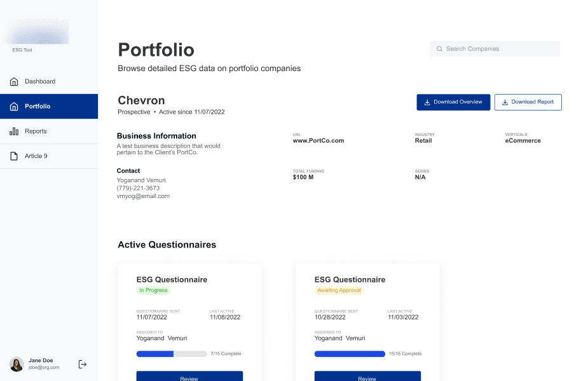Click the N/A series value
Image resolution: width=588 pixels, height=381 pixels.
point(420,177)
